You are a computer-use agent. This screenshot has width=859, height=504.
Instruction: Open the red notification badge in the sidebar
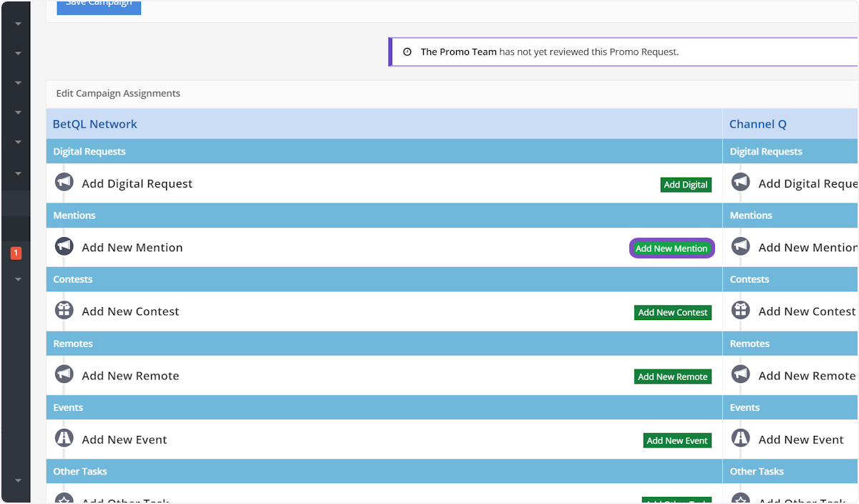(16, 253)
